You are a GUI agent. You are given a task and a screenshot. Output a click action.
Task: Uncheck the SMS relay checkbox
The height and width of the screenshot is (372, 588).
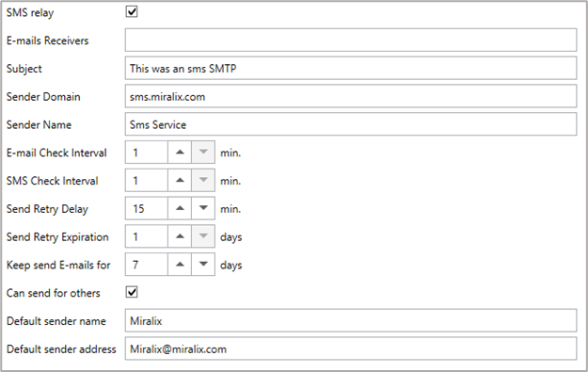pyautogui.click(x=132, y=12)
